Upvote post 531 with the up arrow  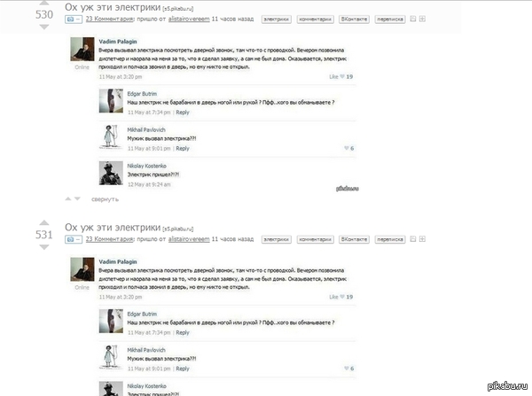click(44, 222)
